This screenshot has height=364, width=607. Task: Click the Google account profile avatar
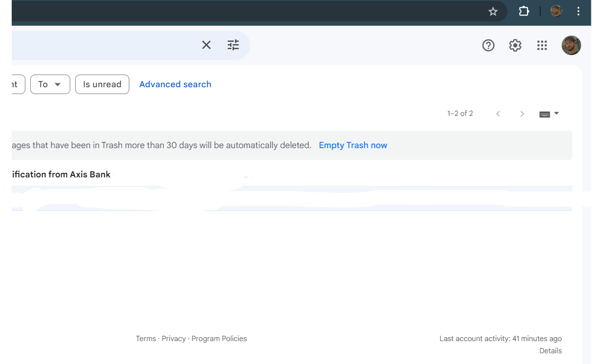571,45
